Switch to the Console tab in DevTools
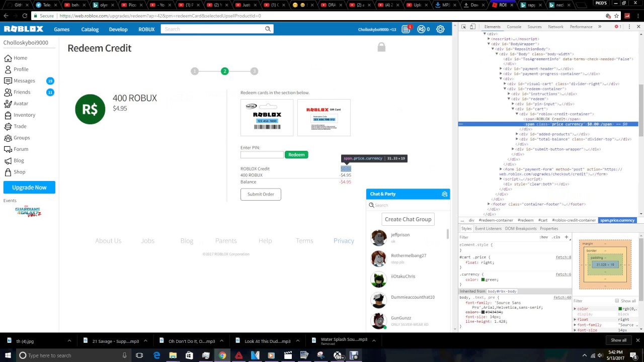The height and width of the screenshot is (362, 644). tap(514, 27)
